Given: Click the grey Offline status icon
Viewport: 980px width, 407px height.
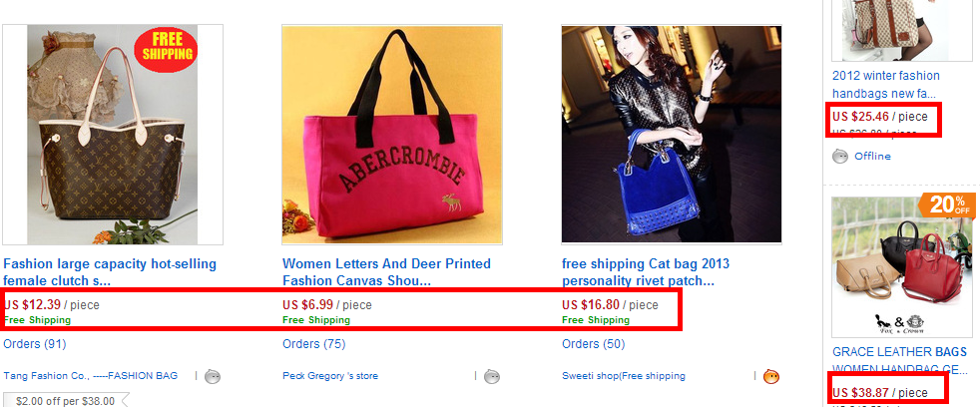Looking at the screenshot, I should pyautogui.click(x=840, y=156).
